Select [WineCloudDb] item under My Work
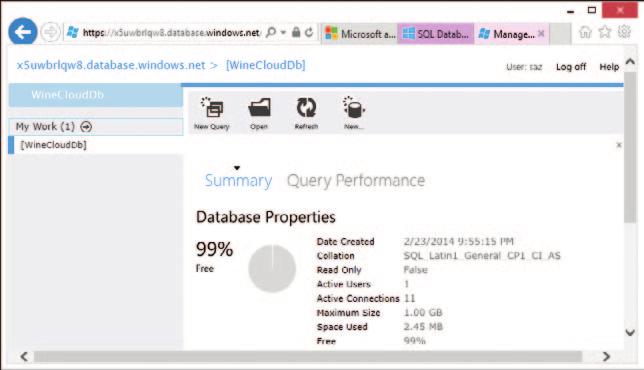Screen dimensions: 644x370 [x=96, y=145]
